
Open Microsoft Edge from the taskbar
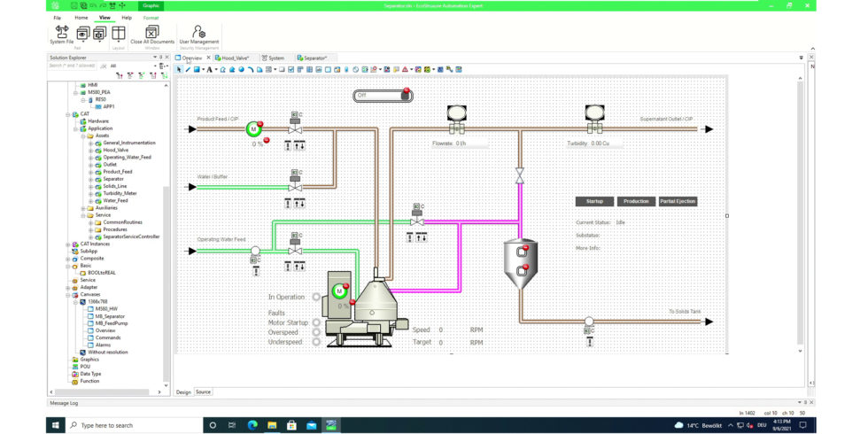(x=252, y=425)
